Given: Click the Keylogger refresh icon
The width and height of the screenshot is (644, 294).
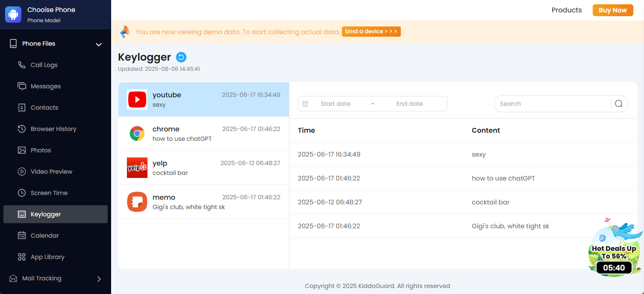Looking at the screenshot, I should pos(181,57).
